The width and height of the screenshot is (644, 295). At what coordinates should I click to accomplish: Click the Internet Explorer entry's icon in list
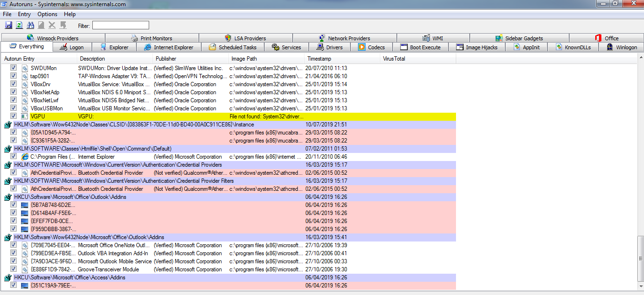25,157
